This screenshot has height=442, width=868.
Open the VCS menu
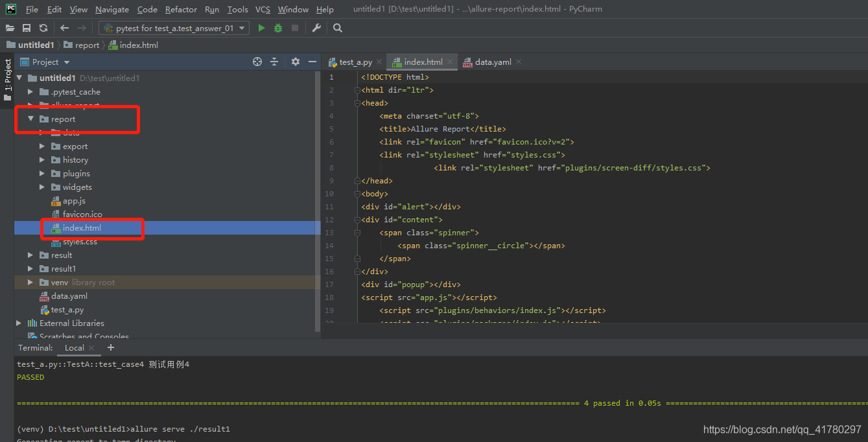pyautogui.click(x=263, y=9)
